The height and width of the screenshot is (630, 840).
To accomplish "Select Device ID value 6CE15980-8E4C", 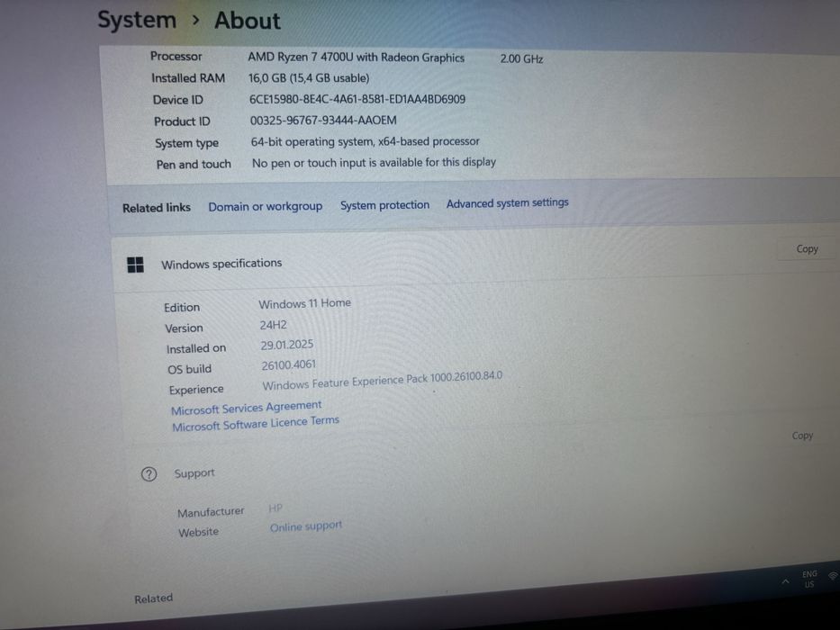I will [x=357, y=99].
